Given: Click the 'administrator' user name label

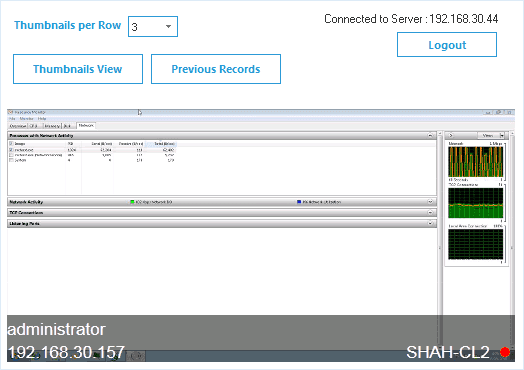Looking at the screenshot, I should [56, 329].
